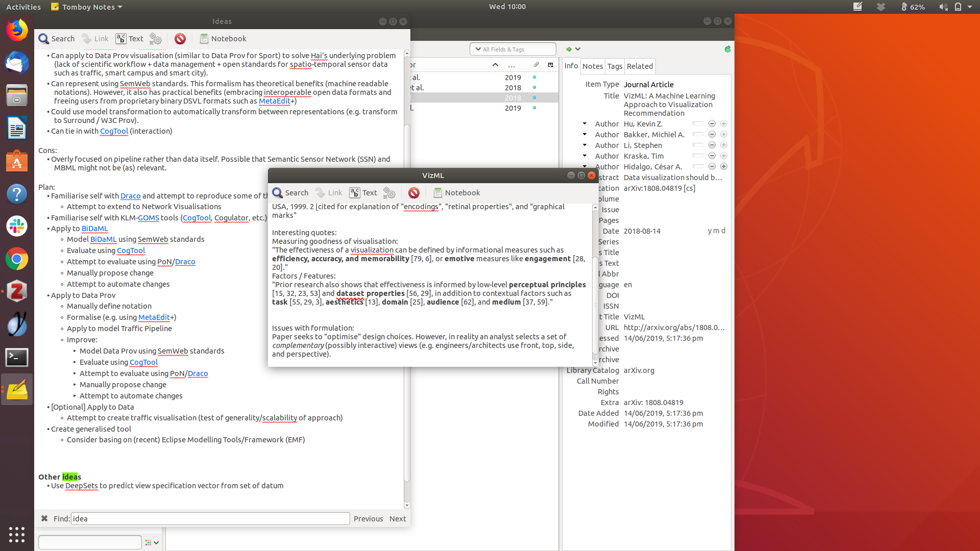Open Slack from the Ubuntu dock
980x551 pixels.
coord(17,226)
